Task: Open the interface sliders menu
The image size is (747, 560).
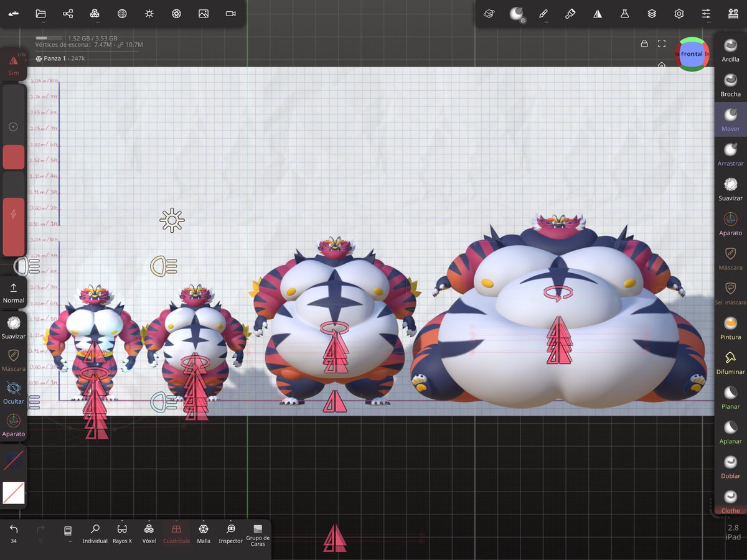Action: (x=706, y=14)
